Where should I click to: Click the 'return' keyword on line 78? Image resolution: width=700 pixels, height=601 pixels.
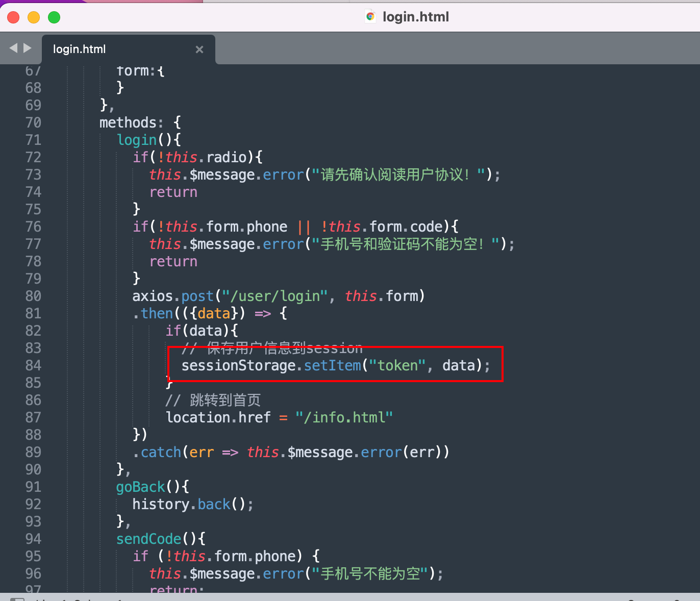tap(173, 261)
